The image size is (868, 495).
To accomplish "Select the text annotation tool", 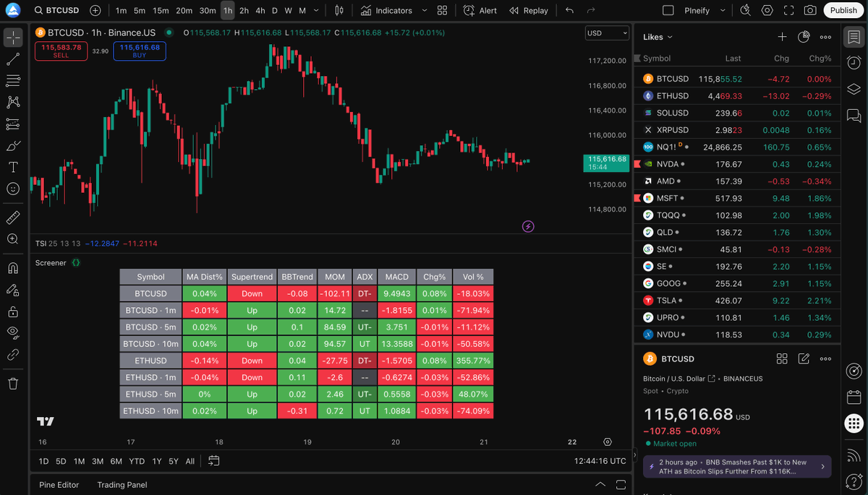I will pyautogui.click(x=13, y=168).
